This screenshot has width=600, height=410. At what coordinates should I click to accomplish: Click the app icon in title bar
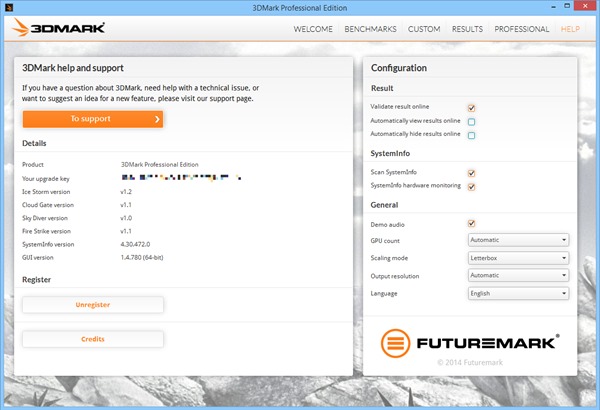(x=9, y=7)
